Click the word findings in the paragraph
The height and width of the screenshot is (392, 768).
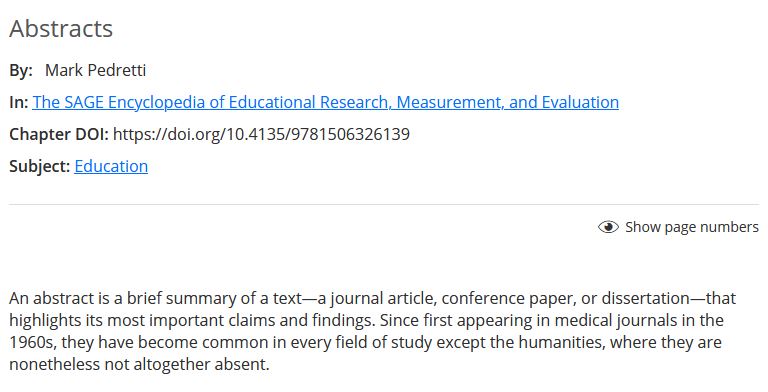click(x=343, y=320)
